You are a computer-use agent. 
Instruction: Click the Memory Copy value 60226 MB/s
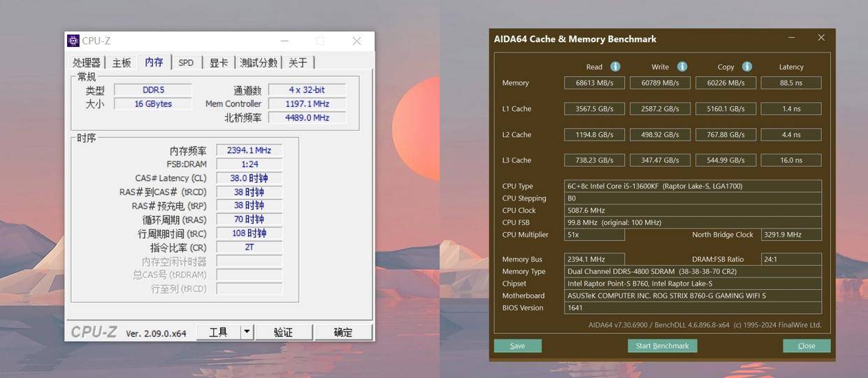coord(725,82)
